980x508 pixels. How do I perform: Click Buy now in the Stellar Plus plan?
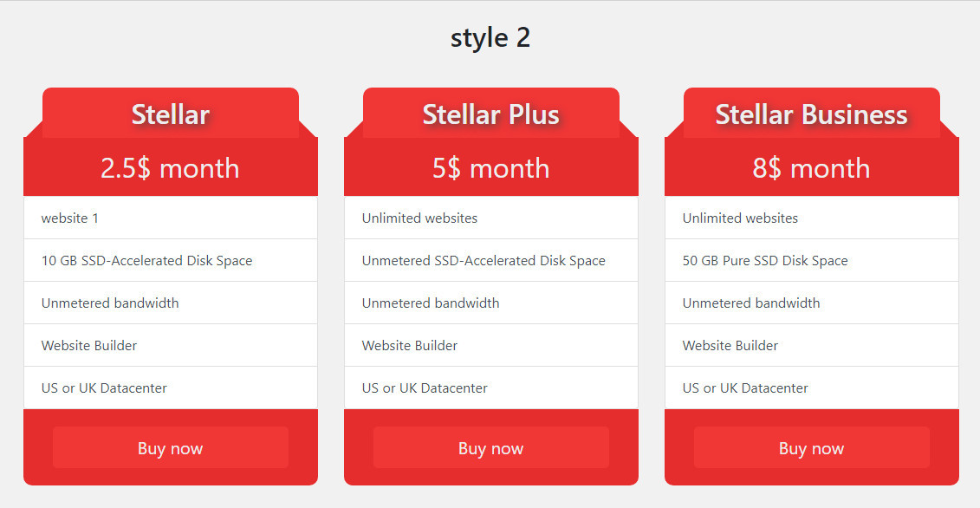[491, 447]
